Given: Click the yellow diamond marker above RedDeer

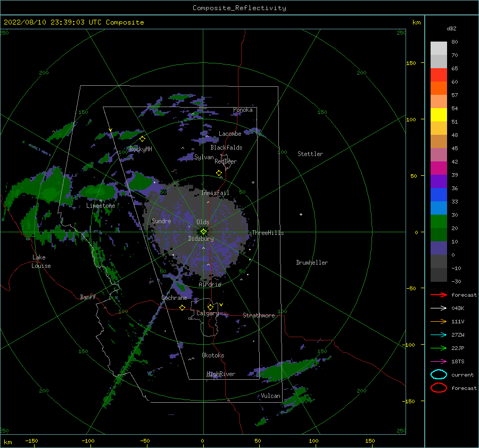Looking at the screenshot, I should click(219, 173).
